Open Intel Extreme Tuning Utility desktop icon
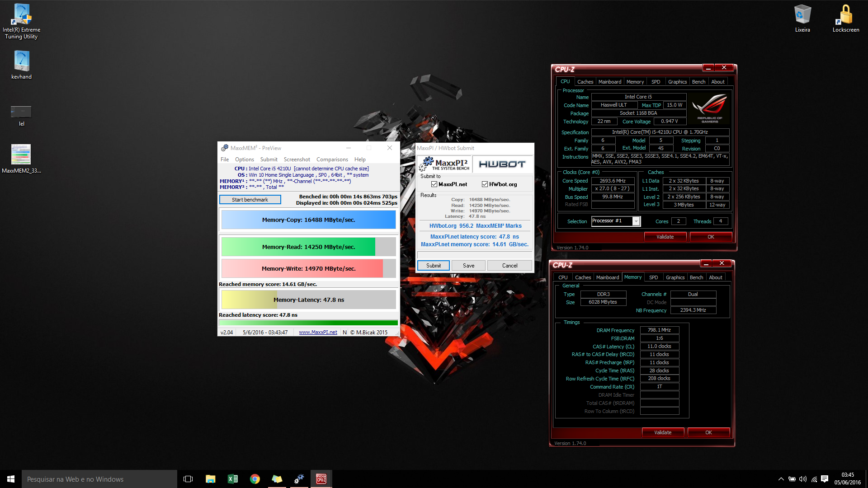Image resolution: width=868 pixels, height=488 pixels. click(22, 21)
